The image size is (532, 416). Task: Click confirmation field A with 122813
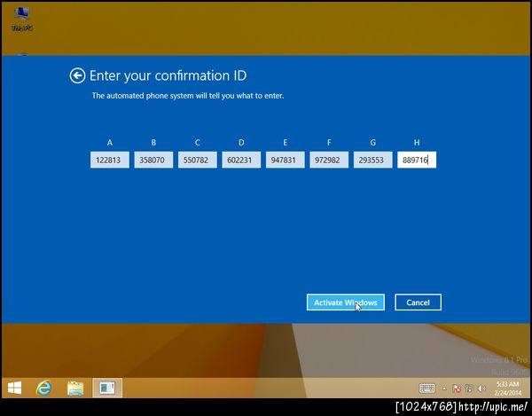[x=110, y=160]
